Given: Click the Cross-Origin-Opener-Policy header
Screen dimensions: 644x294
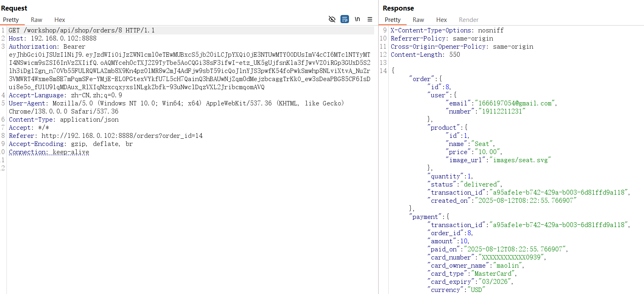Looking at the screenshot, I should 462,47.
